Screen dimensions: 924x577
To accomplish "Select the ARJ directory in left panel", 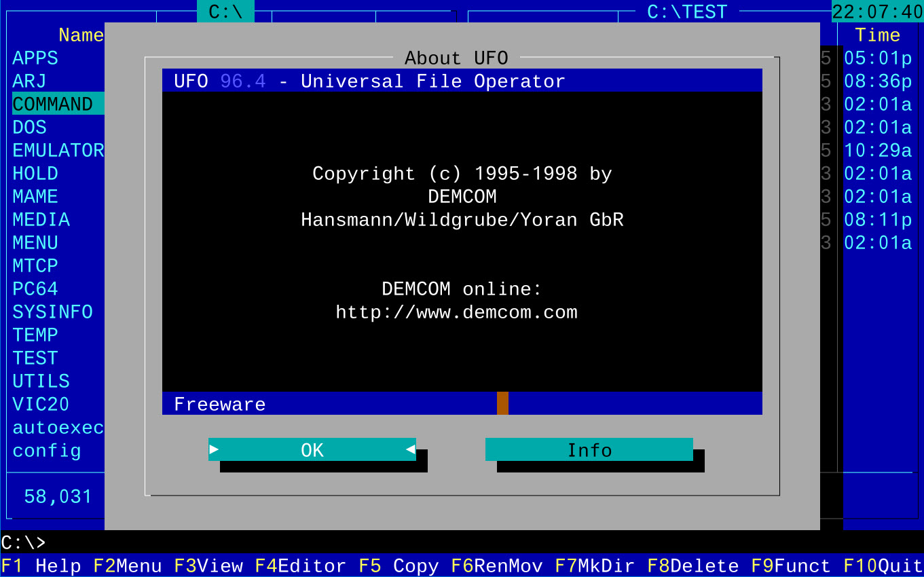I will (x=29, y=81).
